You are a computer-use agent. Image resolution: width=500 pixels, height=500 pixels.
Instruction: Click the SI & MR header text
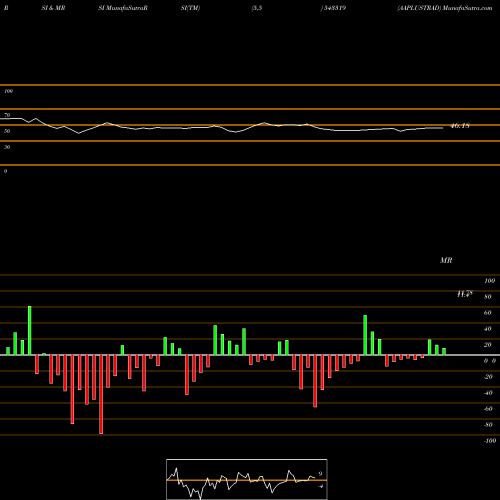point(53,8)
